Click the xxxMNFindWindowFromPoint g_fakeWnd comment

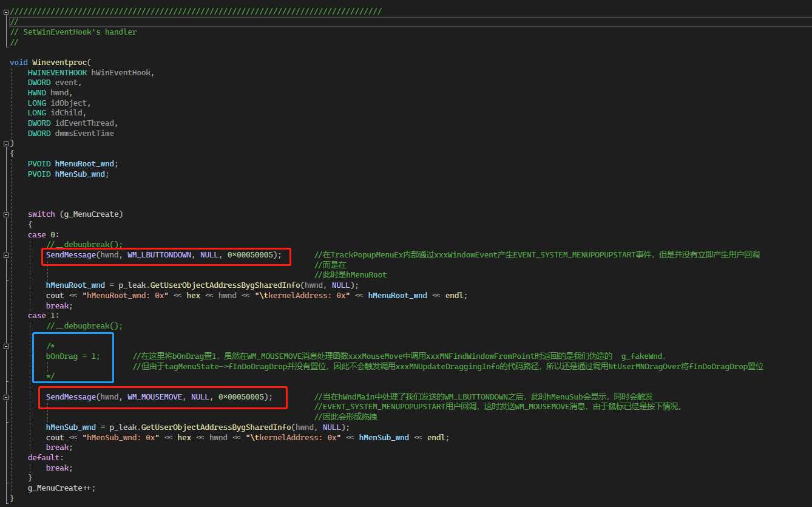tap(399, 356)
